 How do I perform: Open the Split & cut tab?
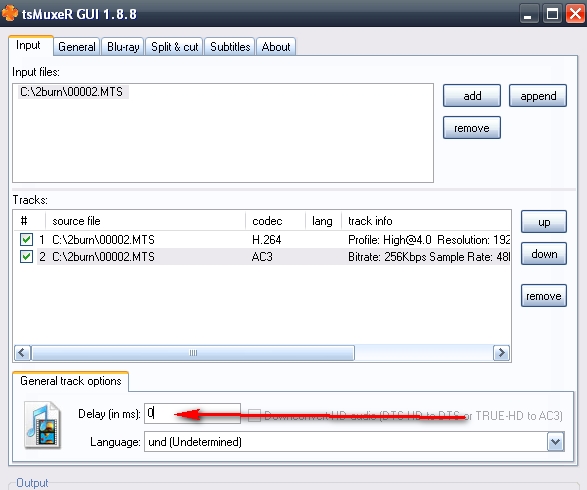click(174, 47)
